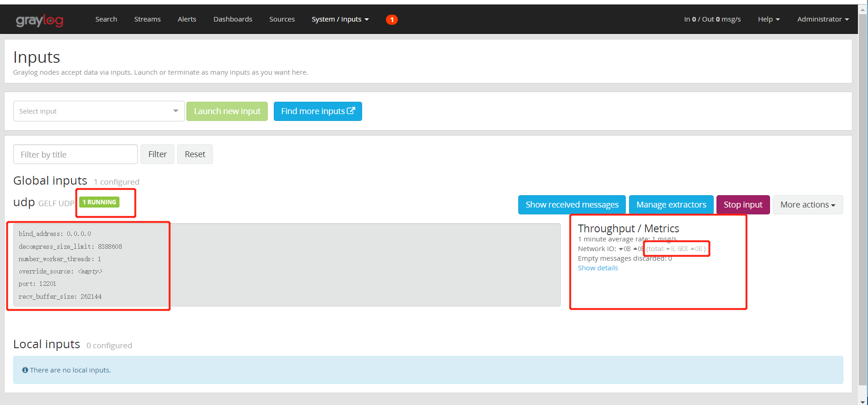This screenshot has height=405, width=868.
Task: Open the Help dropdown
Action: [x=769, y=19]
